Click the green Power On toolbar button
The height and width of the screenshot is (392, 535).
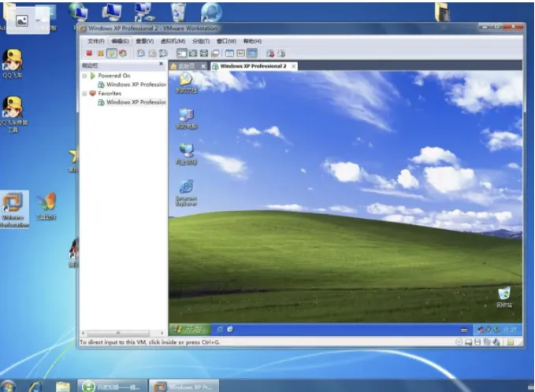[112, 54]
